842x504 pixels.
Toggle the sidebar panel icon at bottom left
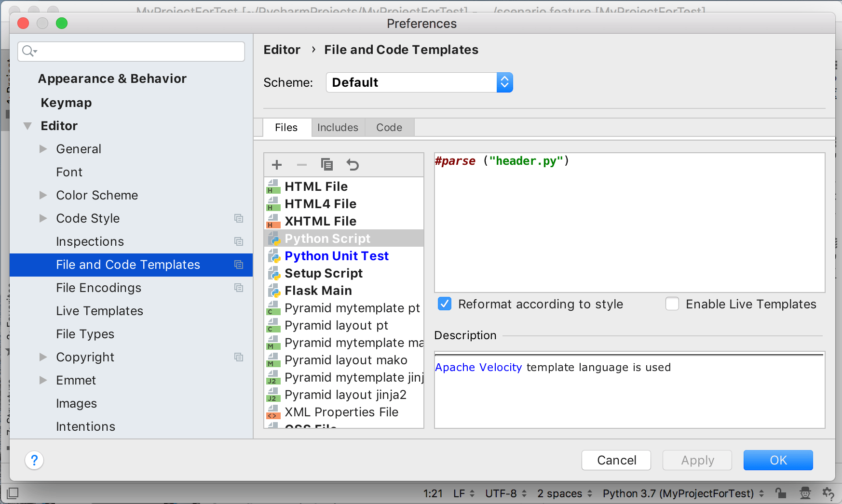point(13,493)
